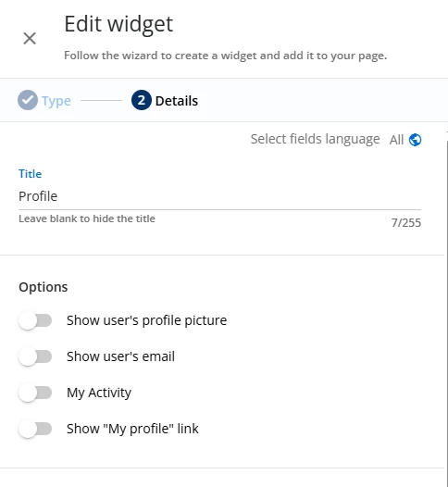Click the completed Type step checkmark icon
448x487 pixels.
(28, 100)
